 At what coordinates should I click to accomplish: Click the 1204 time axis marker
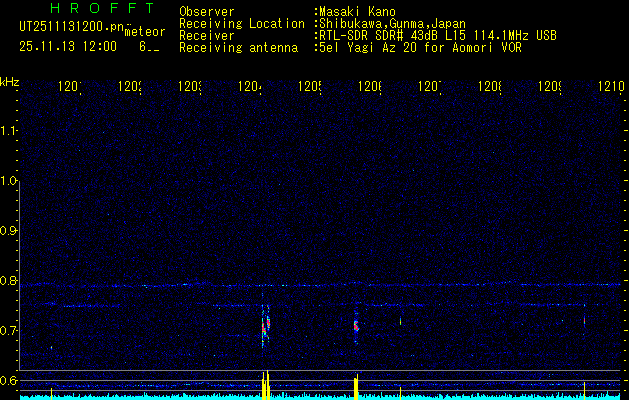click(250, 88)
